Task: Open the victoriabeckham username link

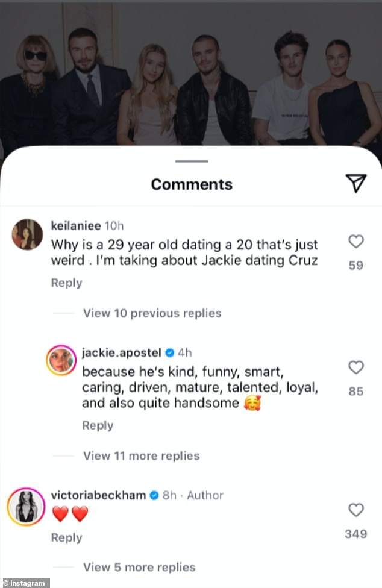Action: [98, 495]
